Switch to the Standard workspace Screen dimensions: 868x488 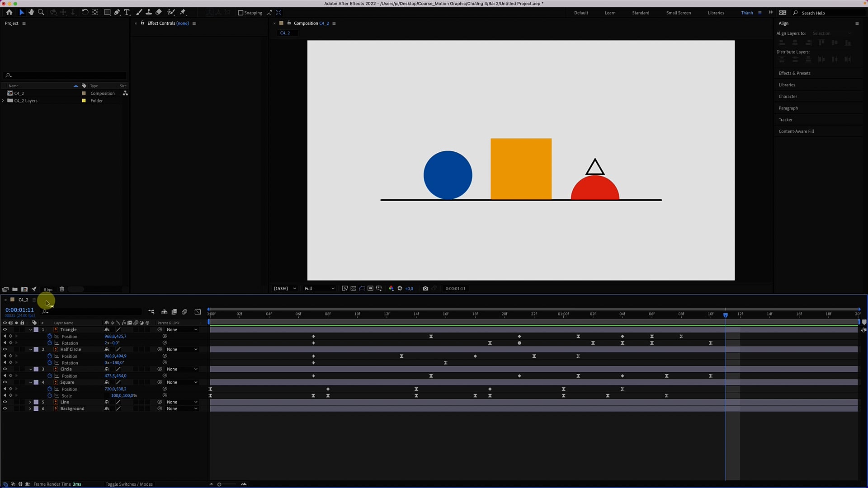641,13
